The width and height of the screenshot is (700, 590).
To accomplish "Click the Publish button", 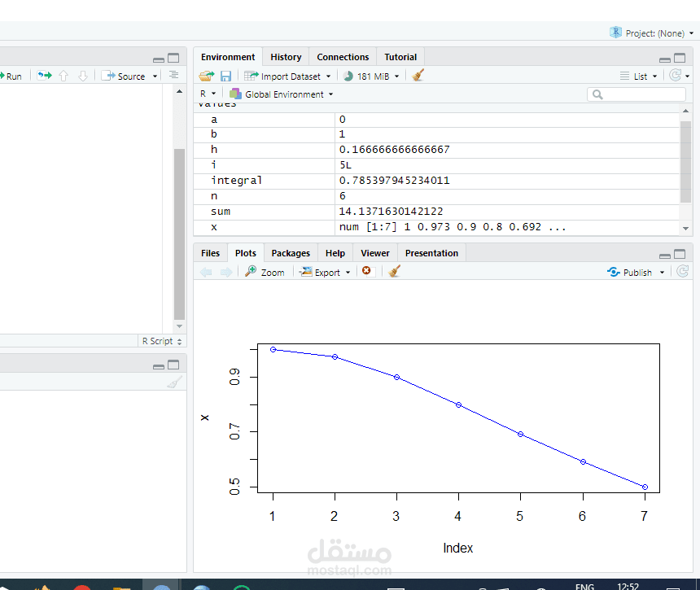I will (x=629, y=273).
